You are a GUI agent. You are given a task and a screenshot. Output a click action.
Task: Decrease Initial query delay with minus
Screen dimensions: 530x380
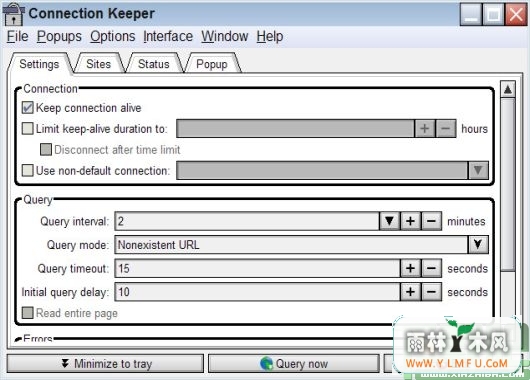point(431,292)
